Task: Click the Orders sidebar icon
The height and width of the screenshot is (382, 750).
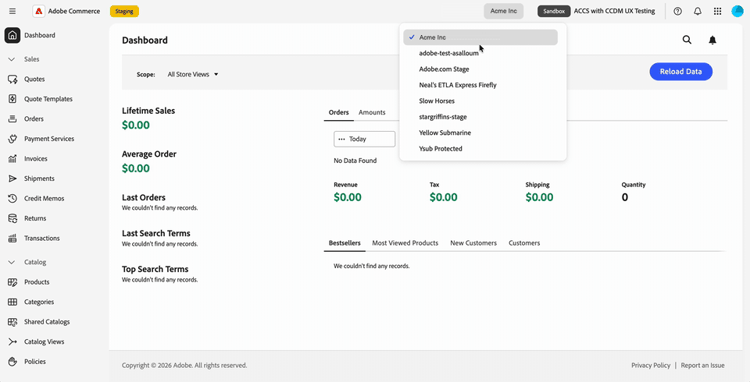Action: 12,119
